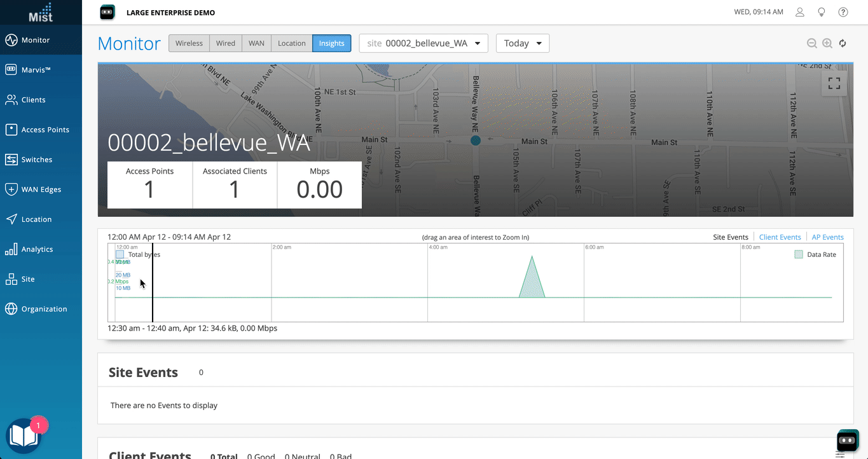Viewport: 868px width, 459px height.
Task: Jump to AP Events link
Action: (x=827, y=237)
